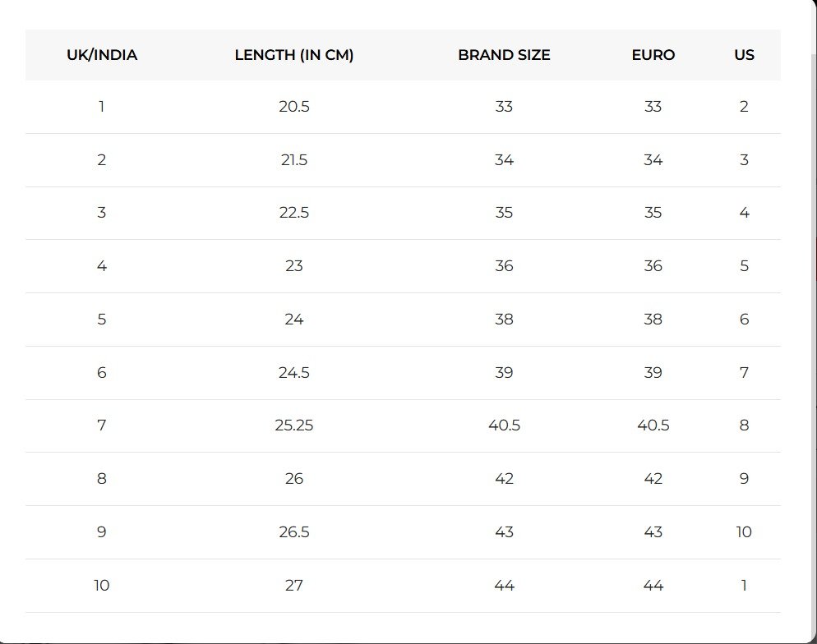Click the US column header

click(744, 55)
